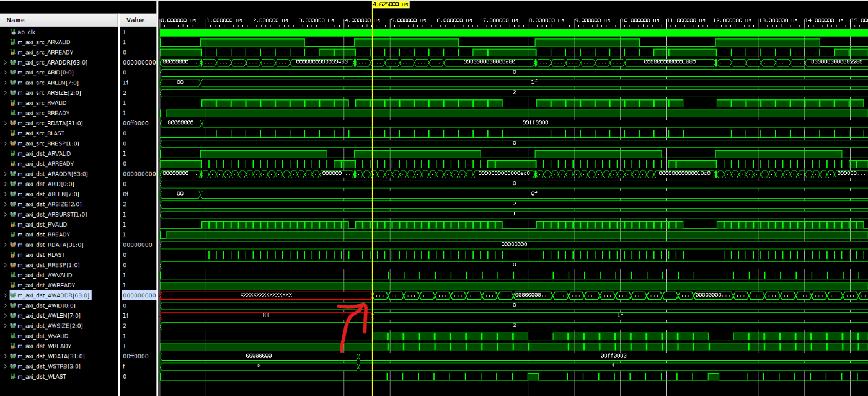Viewport: 868px width, 396px height.
Task: Expand the m_axi_src_ARADDR[63:0] bus
Action: pyautogui.click(x=6, y=63)
